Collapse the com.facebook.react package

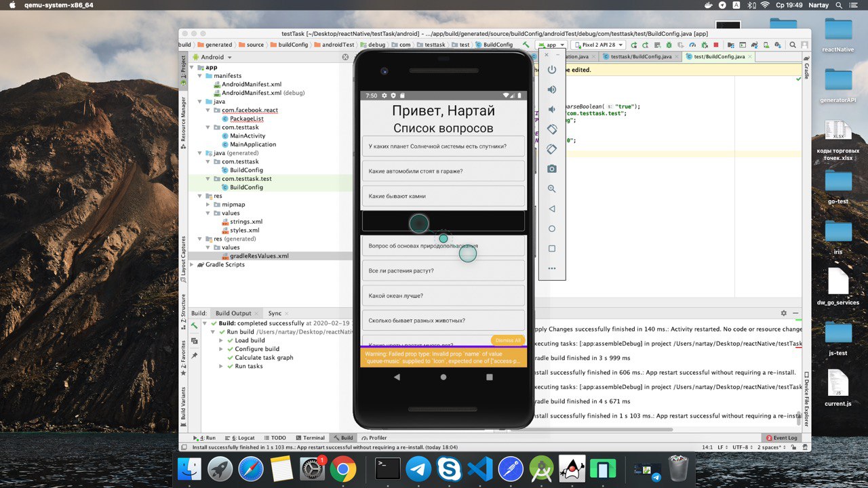pyautogui.click(x=208, y=110)
